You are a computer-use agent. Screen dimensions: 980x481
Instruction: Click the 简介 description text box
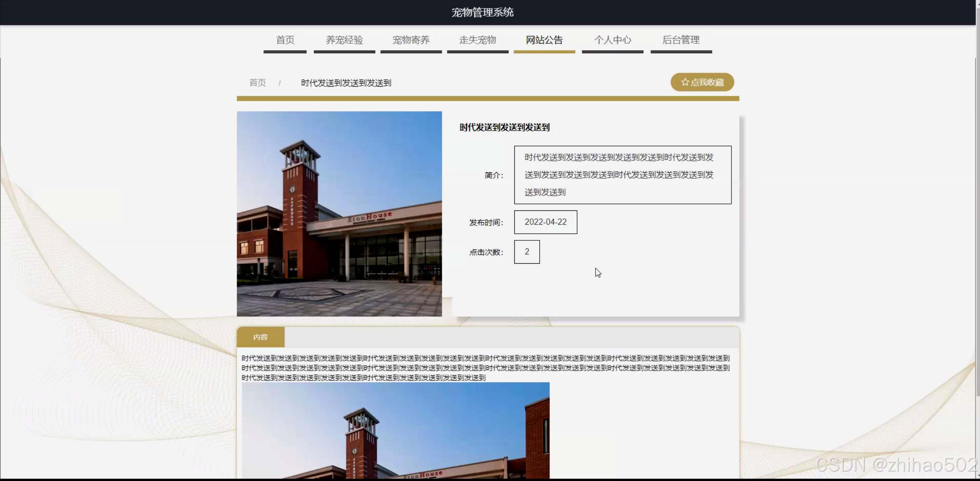pyautogui.click(x=622, y=175)
